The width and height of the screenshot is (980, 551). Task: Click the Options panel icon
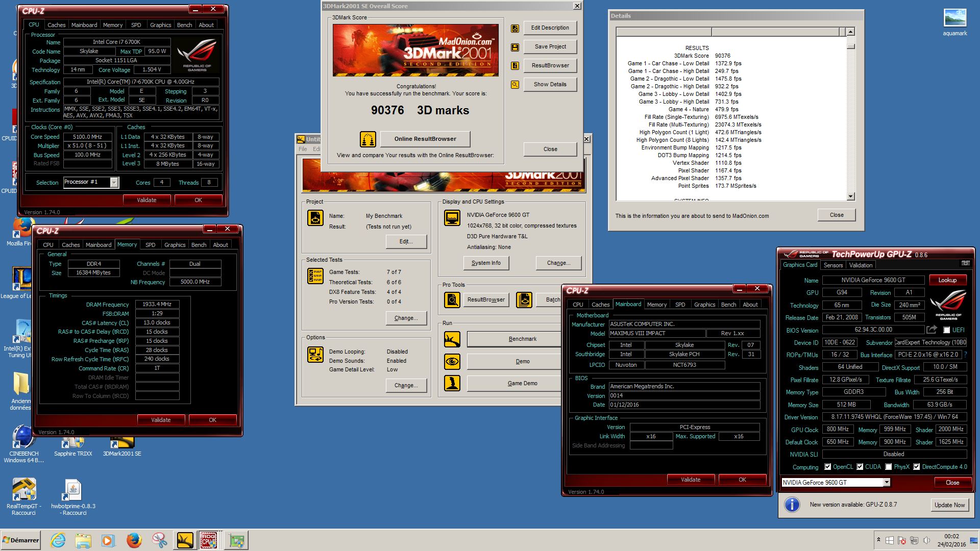click(x=315, y=355)
